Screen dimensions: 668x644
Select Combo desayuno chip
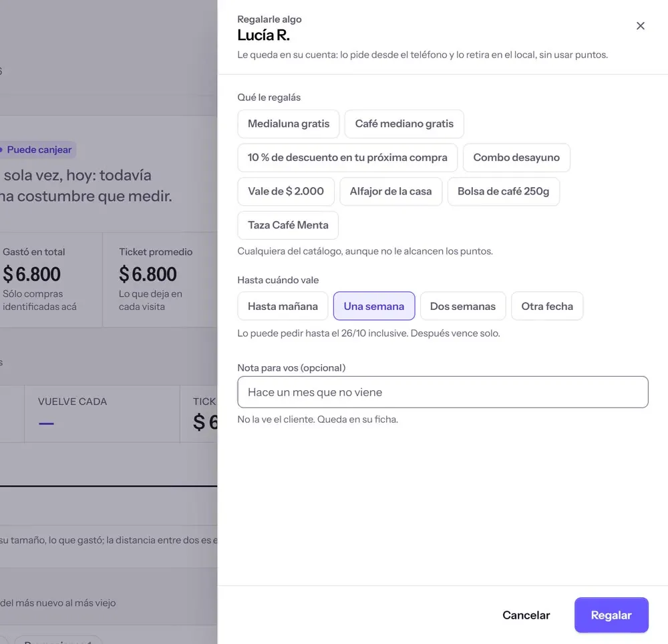pos(516,158)
